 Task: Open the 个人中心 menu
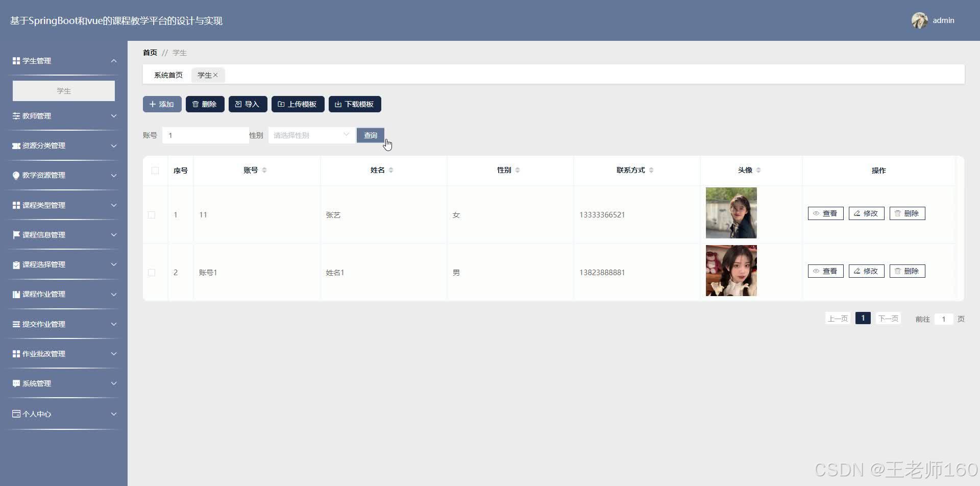[x=64, y=414]
